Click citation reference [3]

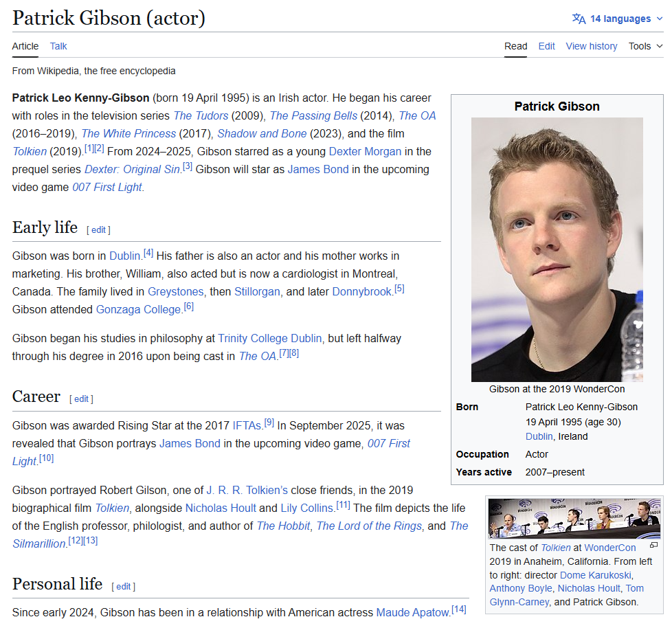pyautogui.click(x=188, y=166)
